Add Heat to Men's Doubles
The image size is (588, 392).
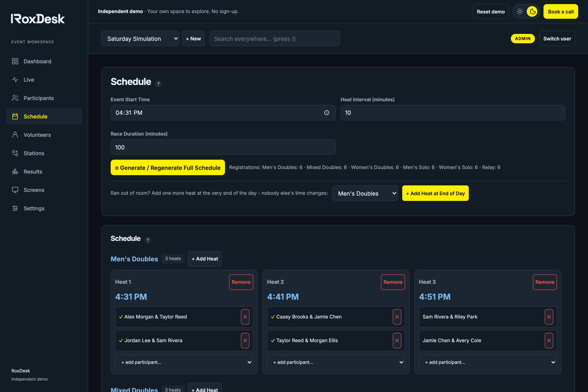click(x=205, y=259)
